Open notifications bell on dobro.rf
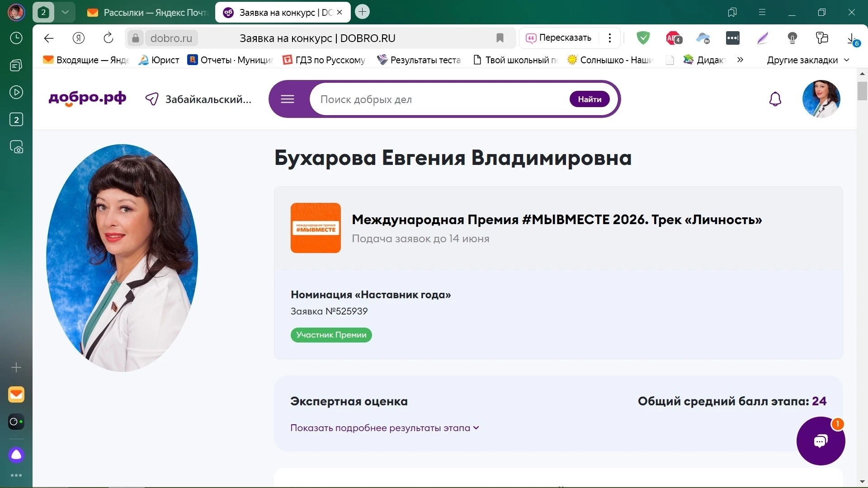868x488 pixels. point(775,99)
